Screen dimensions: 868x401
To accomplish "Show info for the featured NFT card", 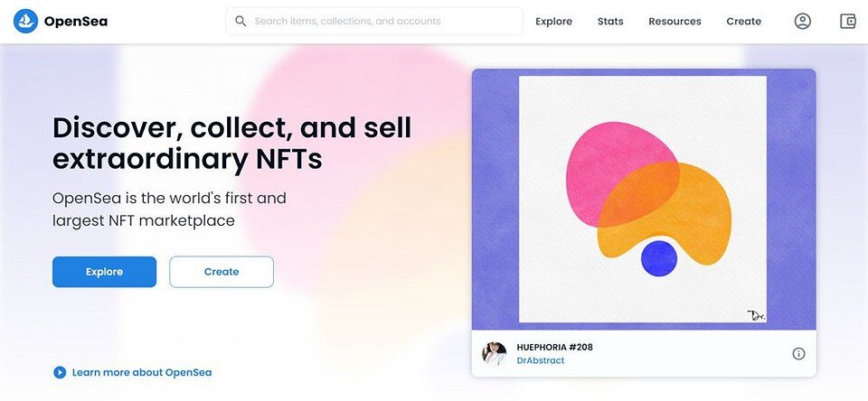I will (798, 353).
